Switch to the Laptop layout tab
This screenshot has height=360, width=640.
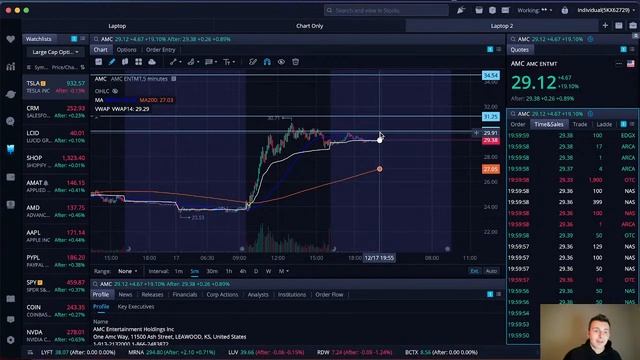117,26
